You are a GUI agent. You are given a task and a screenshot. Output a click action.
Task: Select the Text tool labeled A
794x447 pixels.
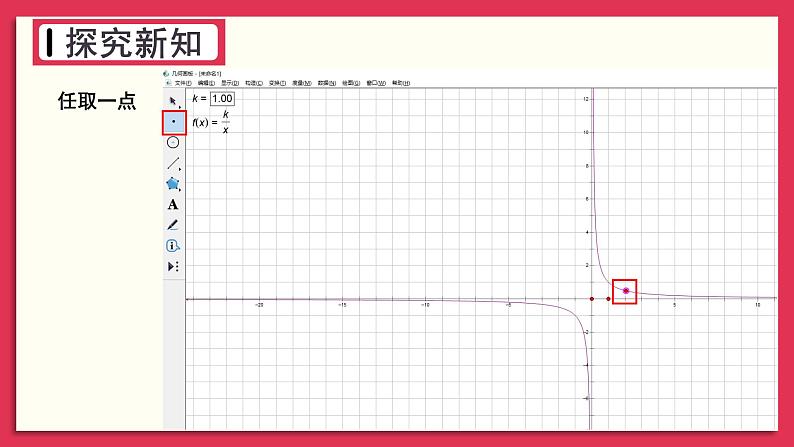(173, 205)
